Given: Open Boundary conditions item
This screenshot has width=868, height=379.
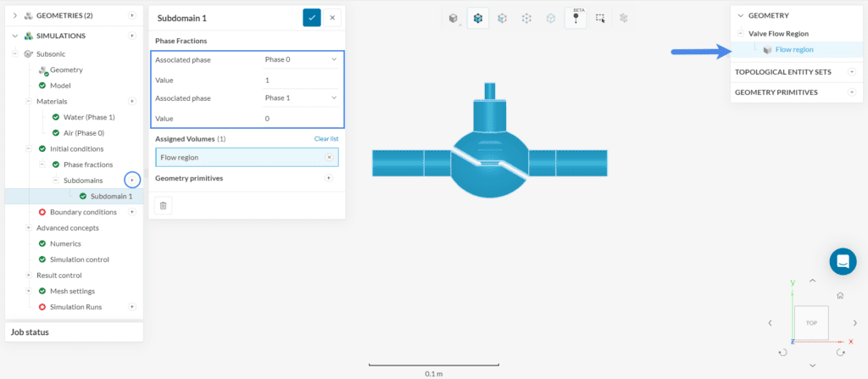Looking at the screenshot, I should tap(83, 212).
